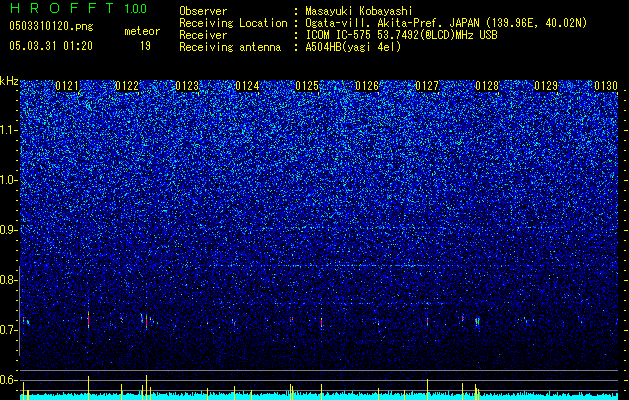Click the 'Receiving antenna' label
This screenshot has height=400, width=629.
(x=230, y=47)
